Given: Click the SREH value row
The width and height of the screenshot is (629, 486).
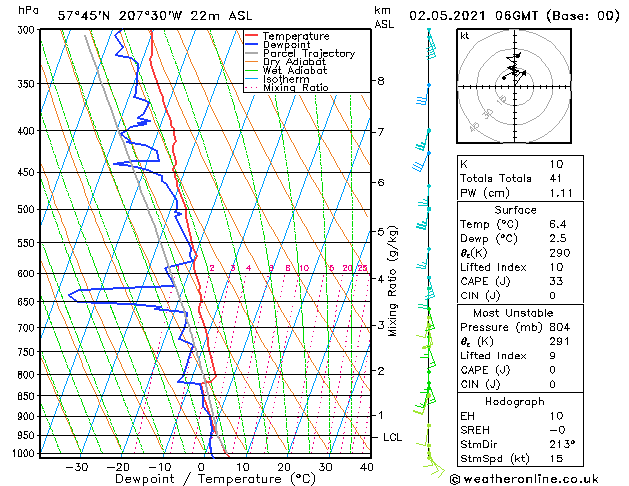Looking at the screenshot, I should coord(520,430).
